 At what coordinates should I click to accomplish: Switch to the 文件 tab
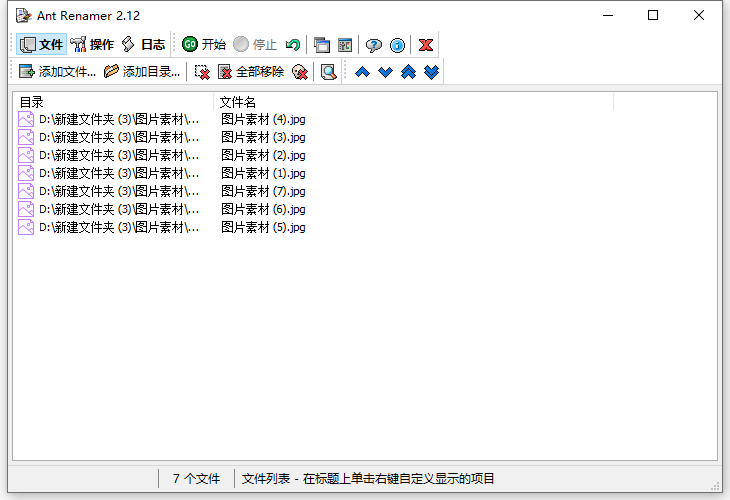(41, 45)
